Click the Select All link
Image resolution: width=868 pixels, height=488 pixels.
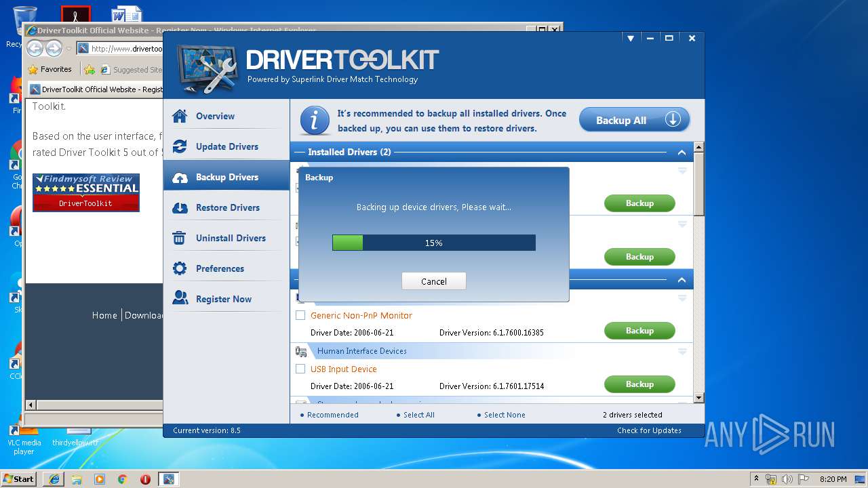pyautogui.click(x=418, y=415)
